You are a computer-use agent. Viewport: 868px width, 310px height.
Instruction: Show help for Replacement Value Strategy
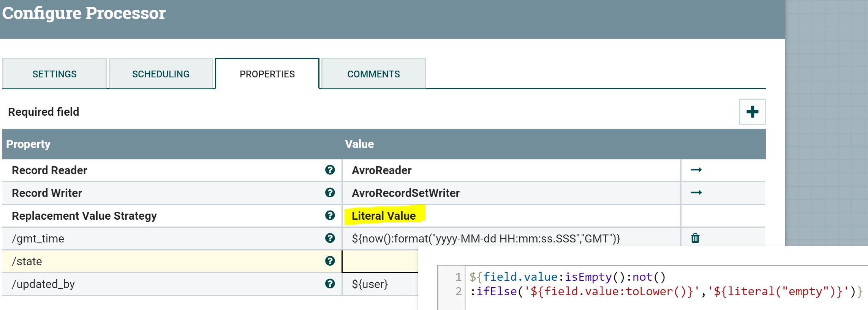(330, 216)
